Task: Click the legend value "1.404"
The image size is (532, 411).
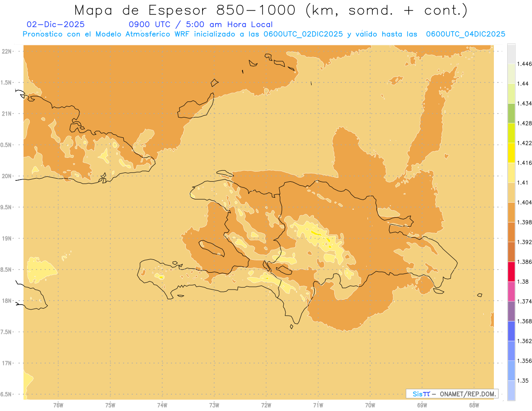Action: coord(525,203)
